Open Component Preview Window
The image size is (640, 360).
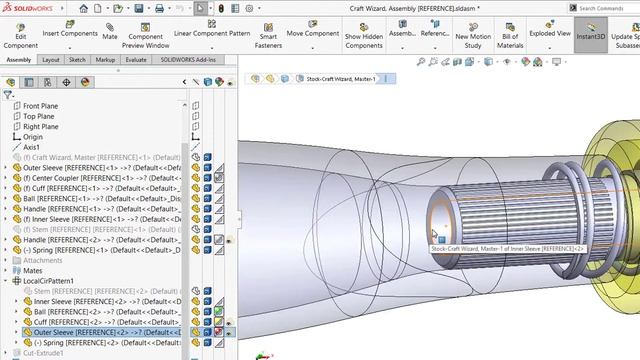[145, 36]
